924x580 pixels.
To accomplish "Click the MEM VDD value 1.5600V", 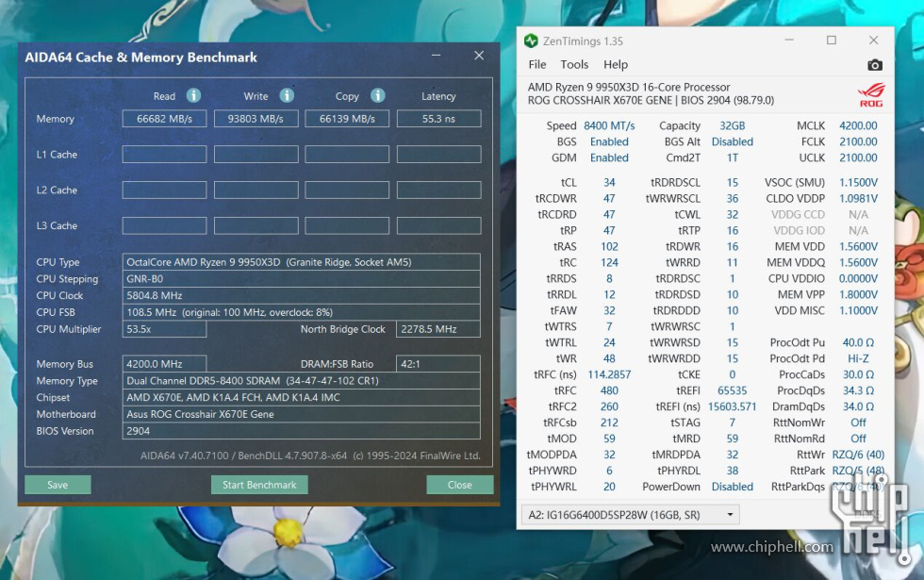I will point(858,246).
